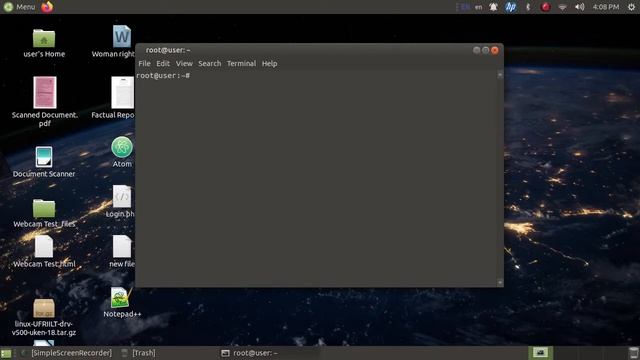Open the en keyboard layout indicator
Viewport: 640px width, 360px height.
point(478,7)
